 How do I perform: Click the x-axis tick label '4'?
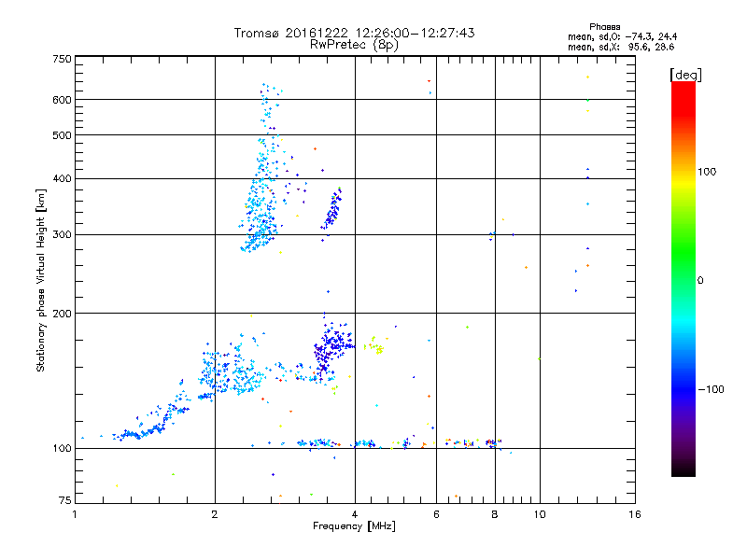pos(355,514)
